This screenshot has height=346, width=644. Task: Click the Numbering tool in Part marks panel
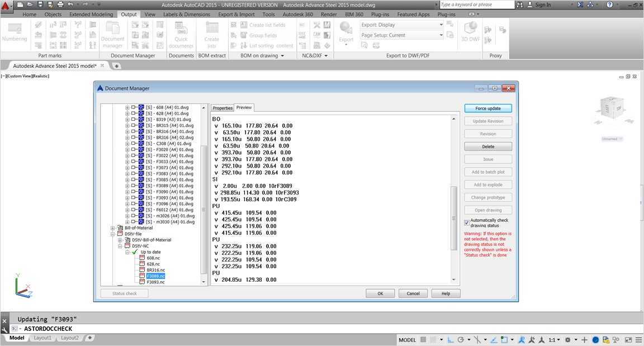coord(15,33)
